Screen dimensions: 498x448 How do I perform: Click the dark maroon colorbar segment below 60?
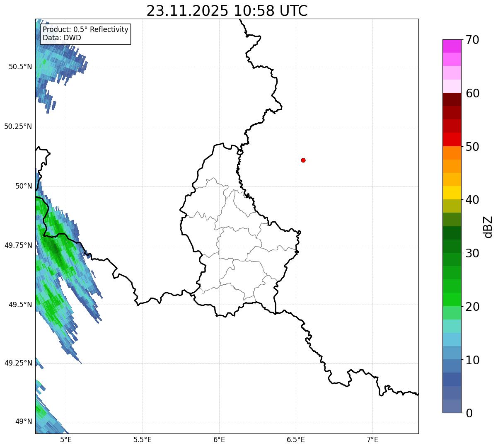tap(452, 99)
